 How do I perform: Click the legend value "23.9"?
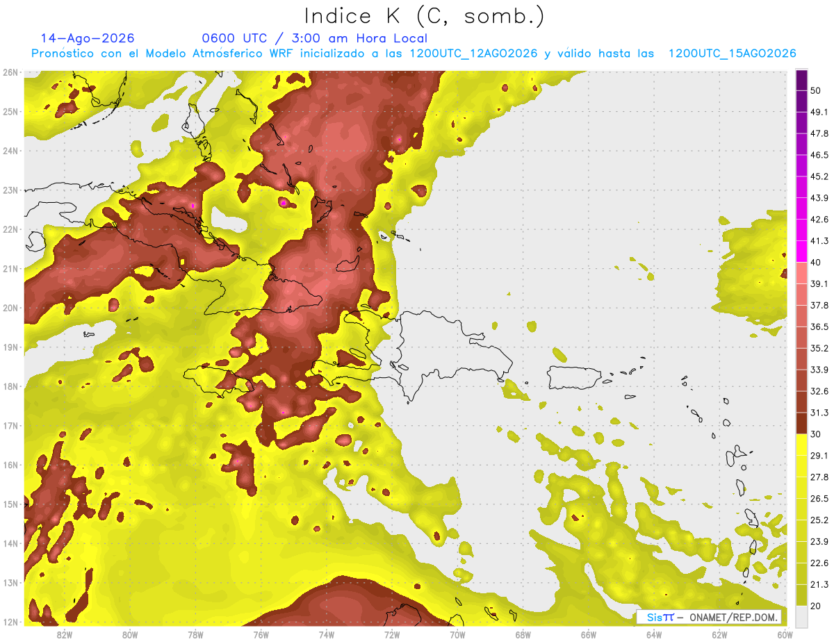click(x=819, y=541)
